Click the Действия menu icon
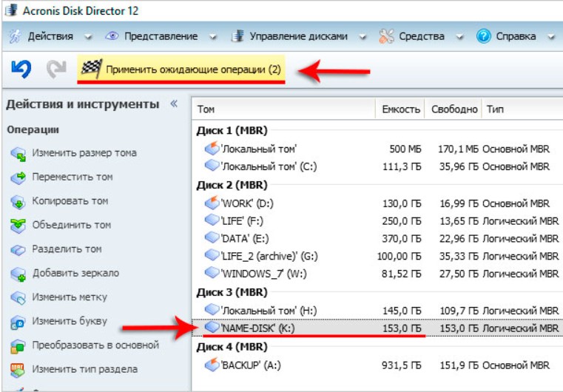This screenshot has height=392, width=563. coord(15,36)
